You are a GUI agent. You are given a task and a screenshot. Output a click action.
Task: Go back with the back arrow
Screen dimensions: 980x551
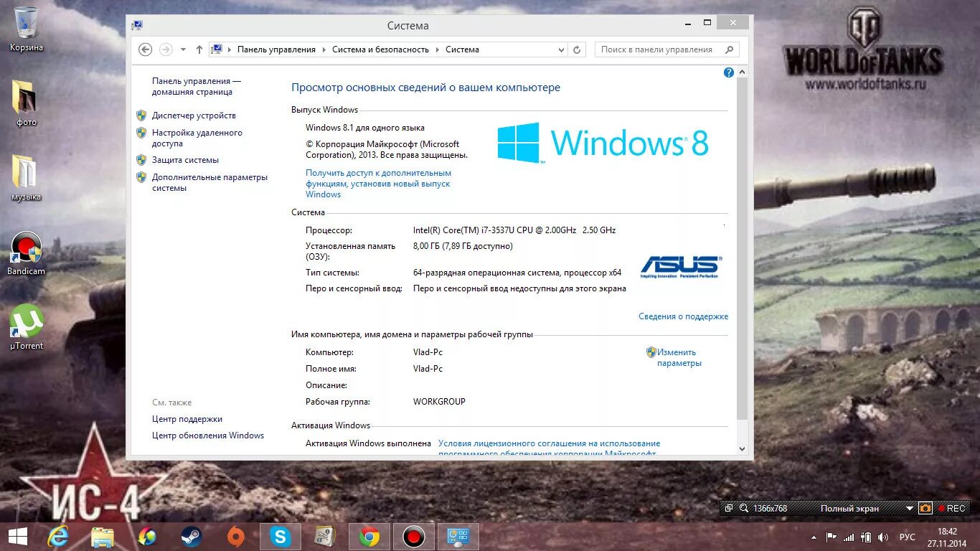(146, 50)
